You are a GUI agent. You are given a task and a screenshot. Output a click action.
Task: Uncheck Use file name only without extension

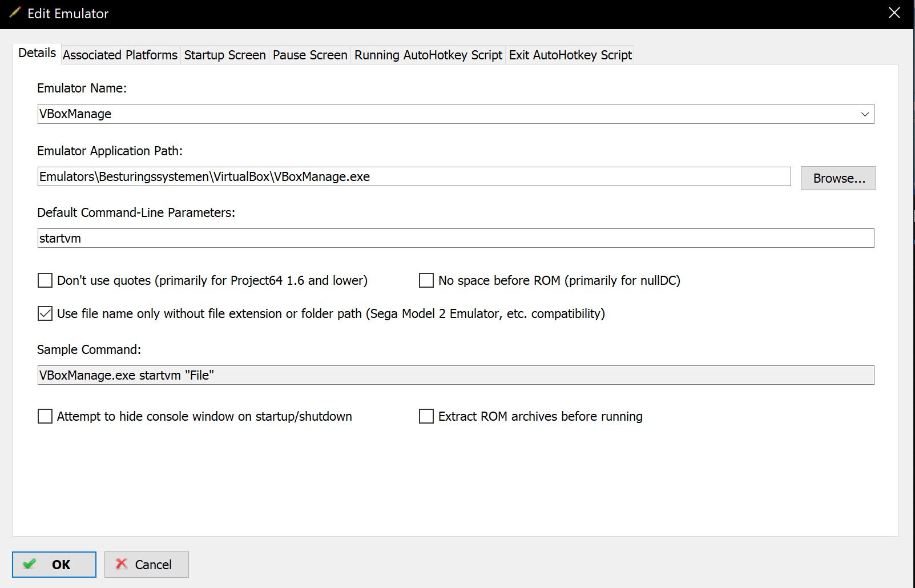coord(45,313)
